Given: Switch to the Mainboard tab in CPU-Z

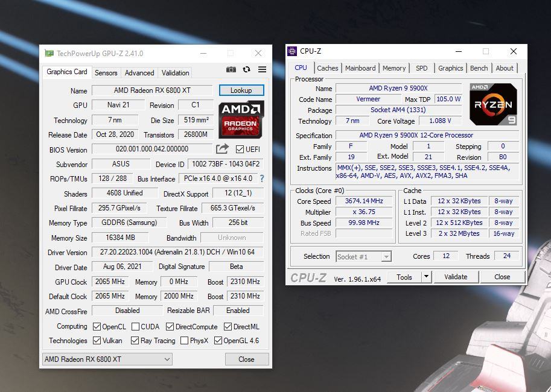Looking at the screenshot, I should click(x=360, y=68).
